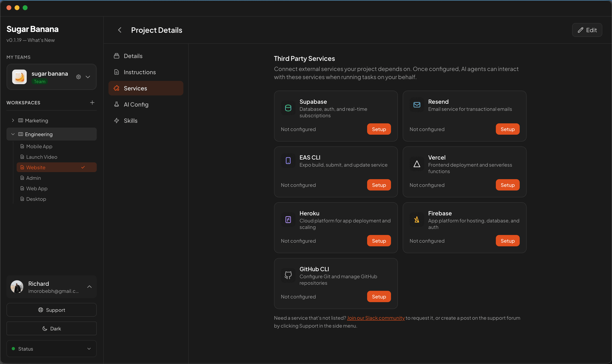The image size is (612, 364).
Task: Select the Mobile App project
Action: pyautogui.click(x=56, y=146)
